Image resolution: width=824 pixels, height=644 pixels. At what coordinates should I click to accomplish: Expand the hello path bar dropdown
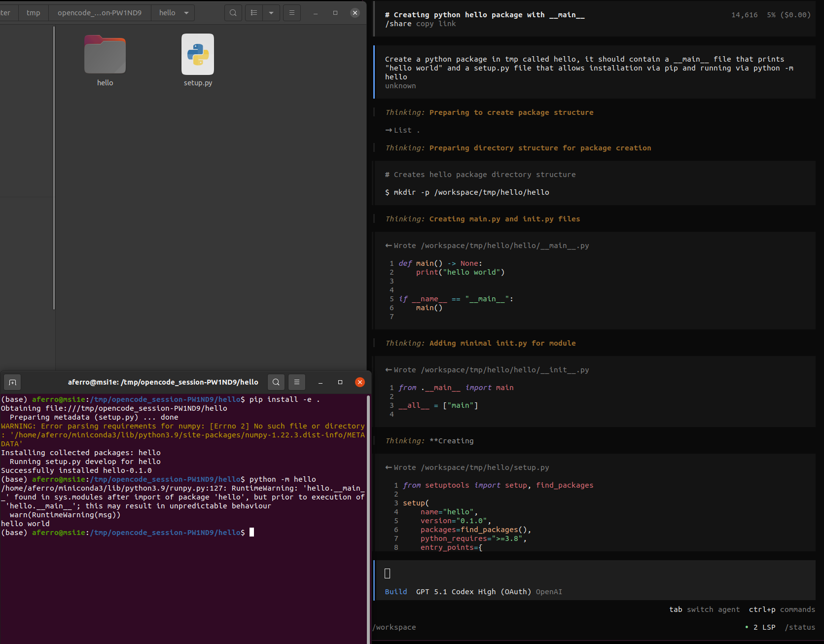tap(186, 13)
